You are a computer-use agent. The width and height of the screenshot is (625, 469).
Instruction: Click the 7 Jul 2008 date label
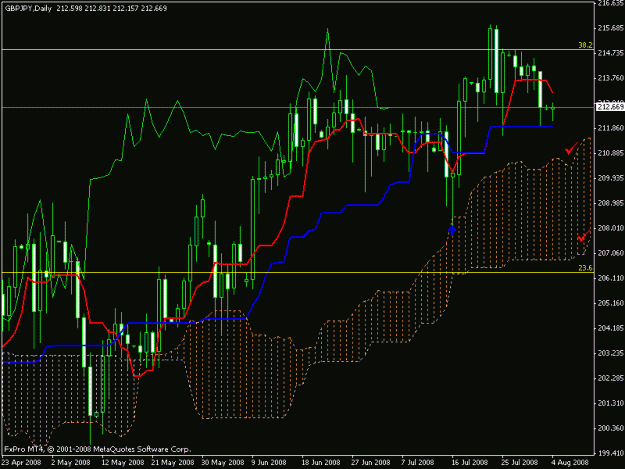click(417, 463)
